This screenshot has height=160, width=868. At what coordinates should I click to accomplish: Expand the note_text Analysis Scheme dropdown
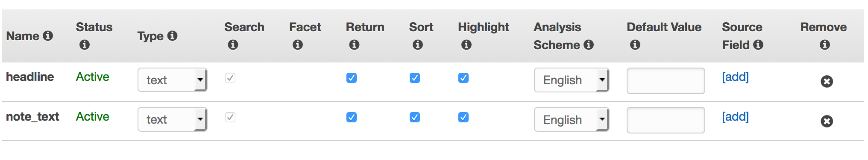[572, 119]
